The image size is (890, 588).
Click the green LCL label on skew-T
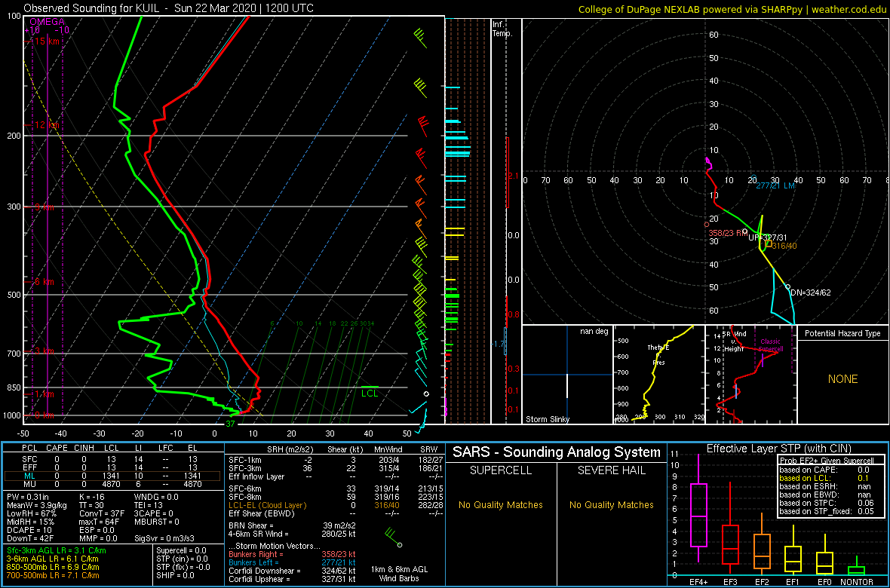370,393
